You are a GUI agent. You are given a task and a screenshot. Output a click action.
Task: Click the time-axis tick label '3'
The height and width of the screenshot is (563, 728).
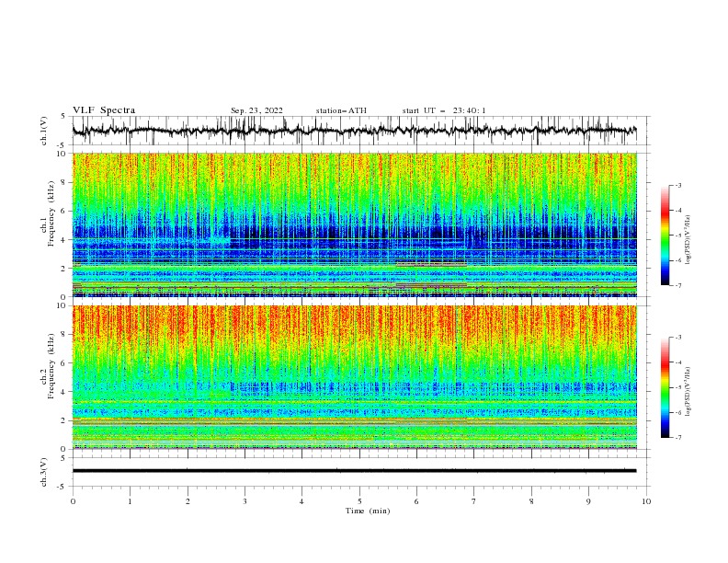tap(245, 501)
